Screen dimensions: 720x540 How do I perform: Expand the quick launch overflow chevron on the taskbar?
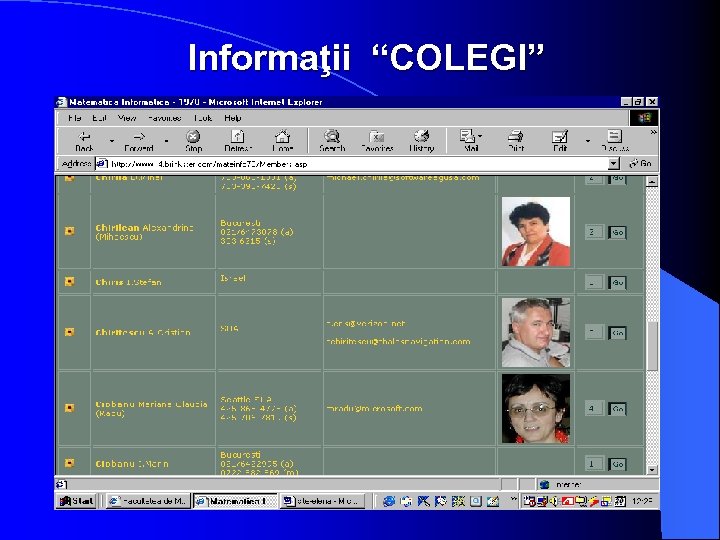coord(513,499)
